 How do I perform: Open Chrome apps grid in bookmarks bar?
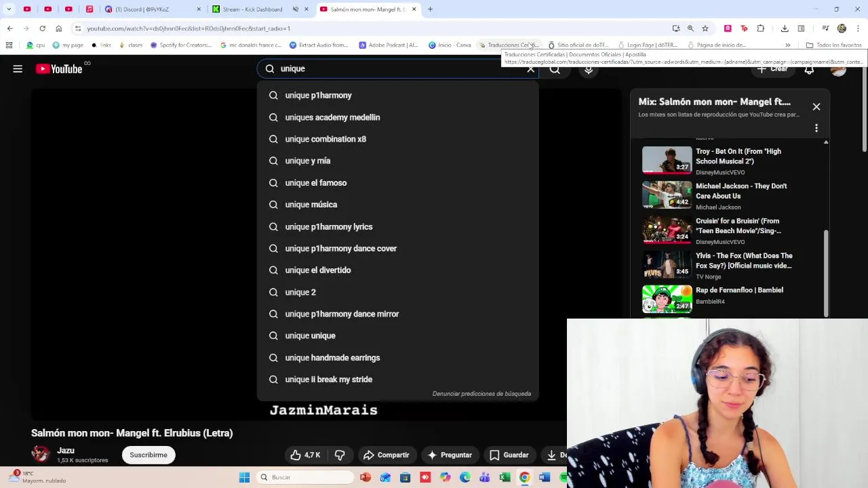point(9,45)
